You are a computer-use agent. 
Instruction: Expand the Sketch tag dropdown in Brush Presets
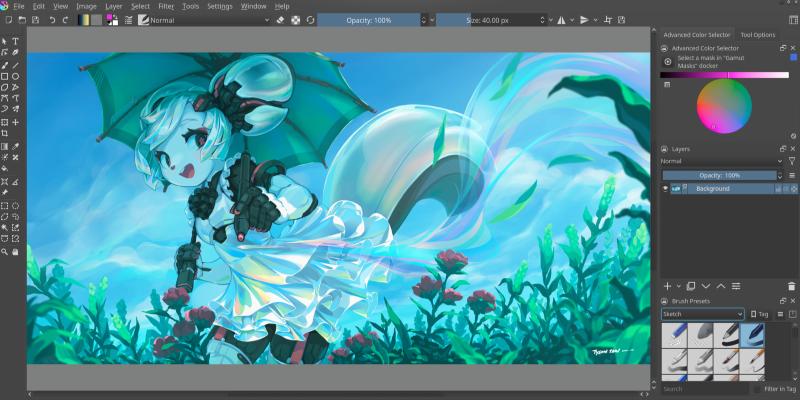(702, 314)
